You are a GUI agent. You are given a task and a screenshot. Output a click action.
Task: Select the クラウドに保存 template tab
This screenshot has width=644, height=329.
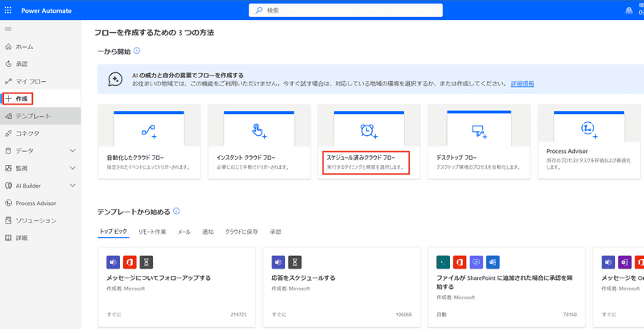point(242,232)
